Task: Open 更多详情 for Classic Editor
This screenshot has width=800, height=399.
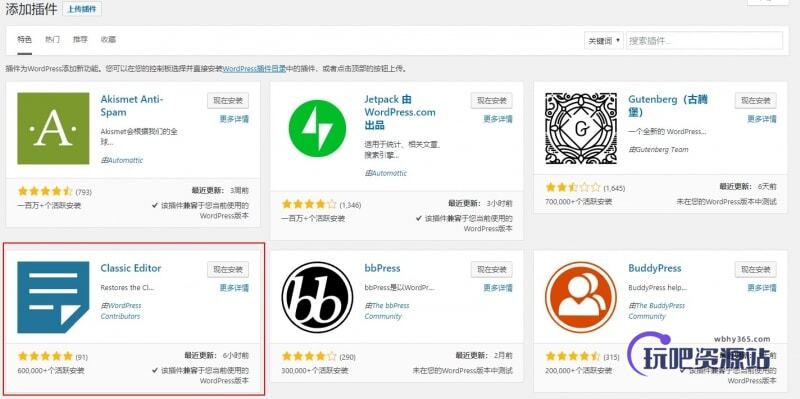Action: point(234,288)
